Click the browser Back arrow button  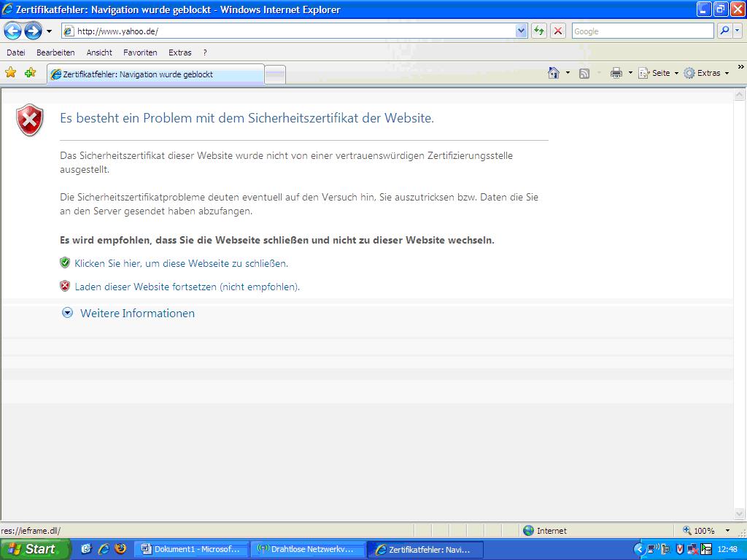point(13,31)
